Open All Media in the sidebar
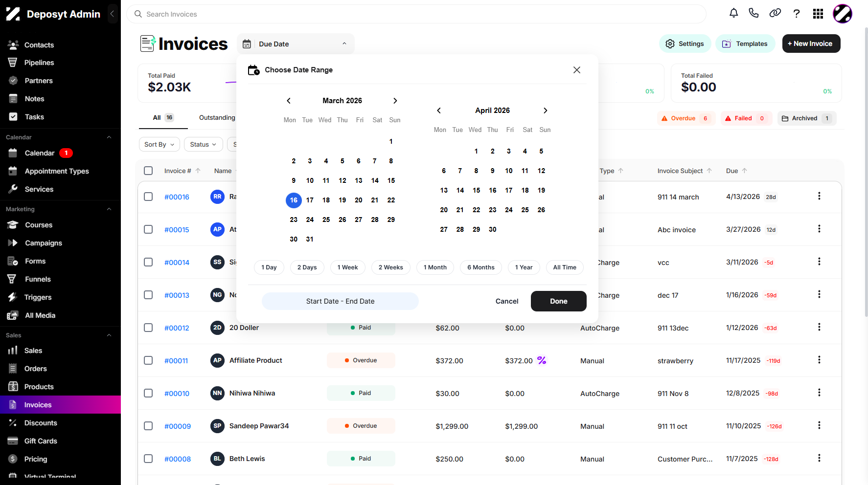Viewport: 868px width, 485px height. (x=40, y=315)
